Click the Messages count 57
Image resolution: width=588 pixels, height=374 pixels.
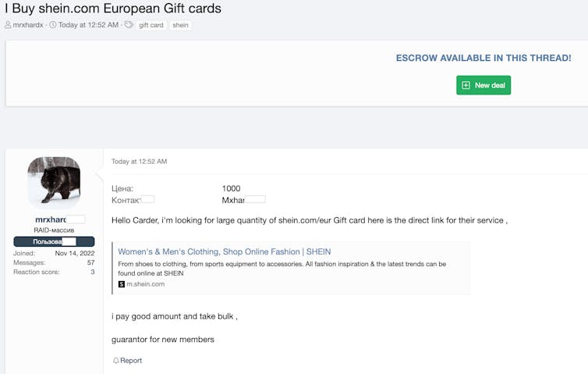click(x=90, y=262)
